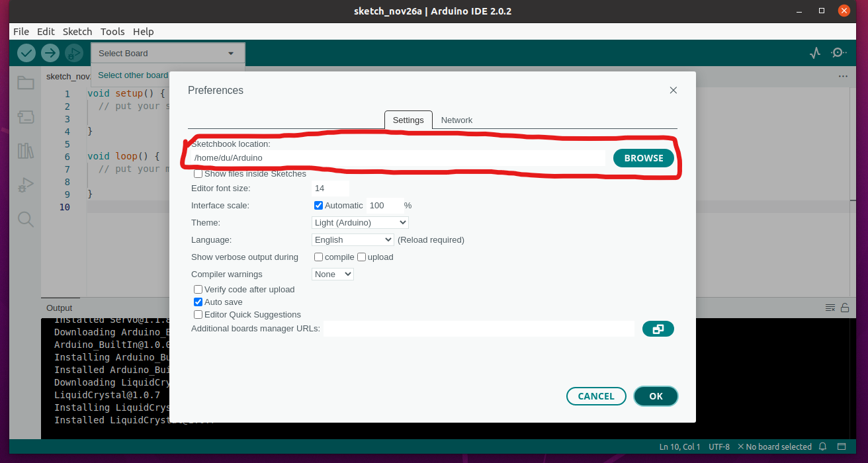The image size is (868, 463).
Task: Open the Select Board dropdown
Action: 168,54
